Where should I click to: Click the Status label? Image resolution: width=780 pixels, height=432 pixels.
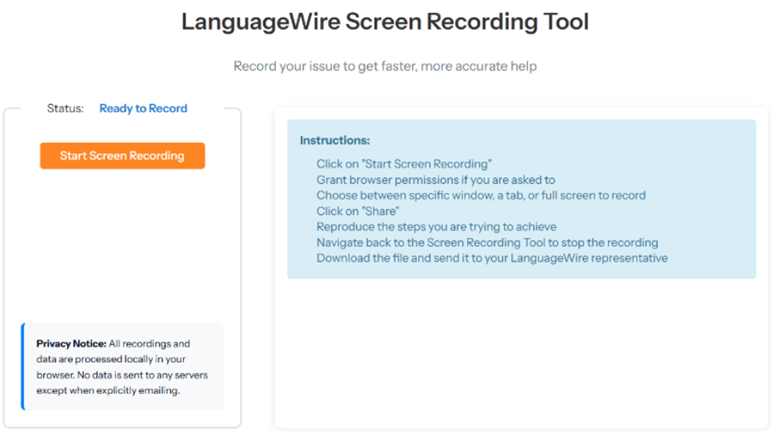pos(65,108)
